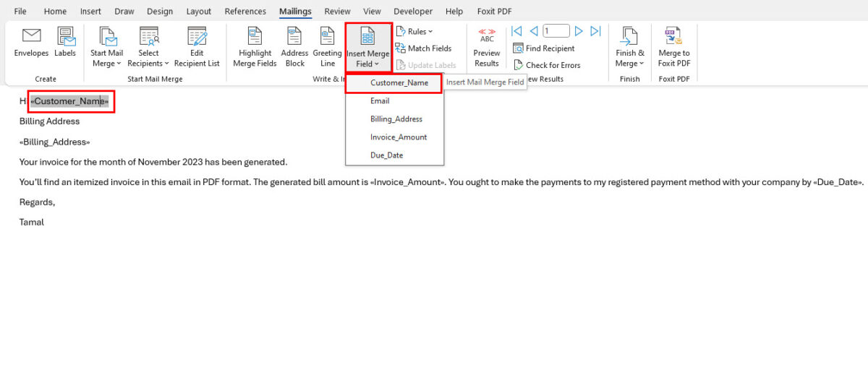
Task: Switch to the Insert tab
Action: pyautogui.click(x=90, y=12)
